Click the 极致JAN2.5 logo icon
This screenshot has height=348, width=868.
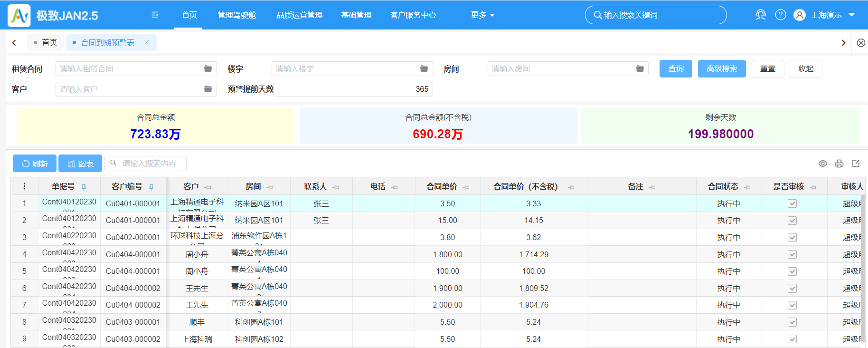(x=19, y=15)
